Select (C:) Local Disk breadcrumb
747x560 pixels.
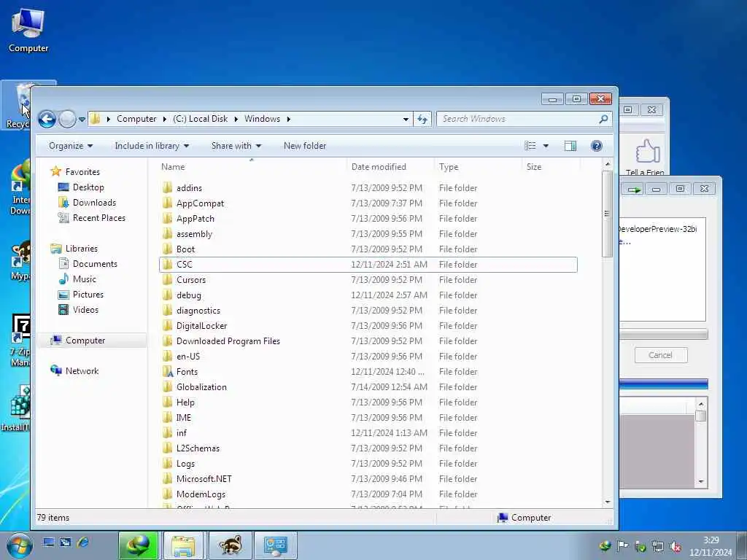click(x=200, y=119)
